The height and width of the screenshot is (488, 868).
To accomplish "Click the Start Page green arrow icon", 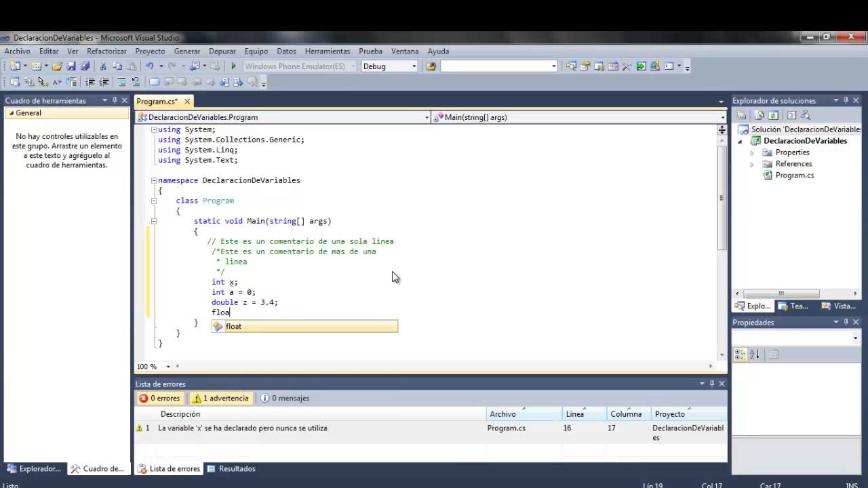I will 641,66.
